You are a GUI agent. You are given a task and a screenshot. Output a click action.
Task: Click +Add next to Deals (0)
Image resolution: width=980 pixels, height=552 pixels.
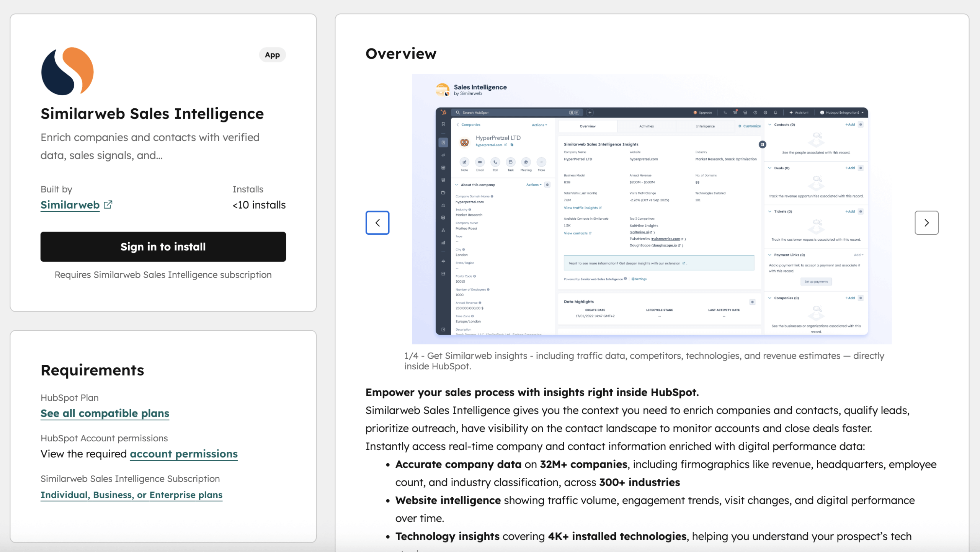pos(850,168)
